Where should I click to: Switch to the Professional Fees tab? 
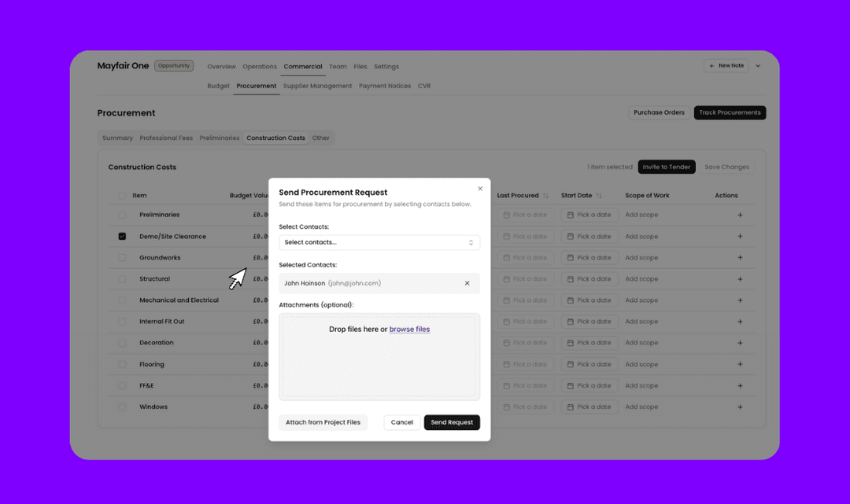click(166, 137)
